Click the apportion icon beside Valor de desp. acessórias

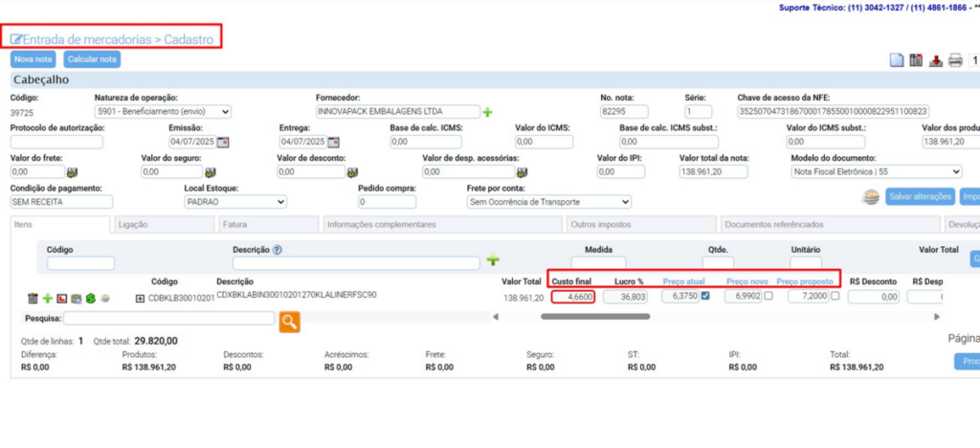tap(523, 171)
